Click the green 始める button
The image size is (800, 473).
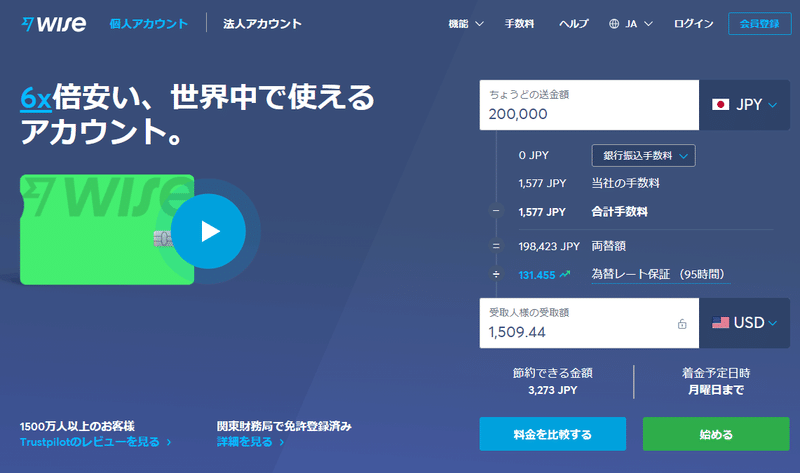pyautogui.click(x=716, y=434)
